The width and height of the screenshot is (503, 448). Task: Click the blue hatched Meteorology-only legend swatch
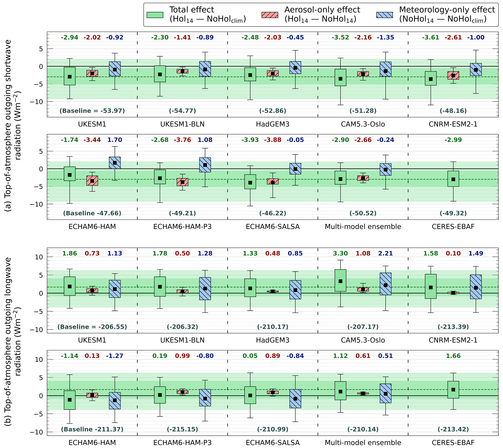(x=384, y=15)
